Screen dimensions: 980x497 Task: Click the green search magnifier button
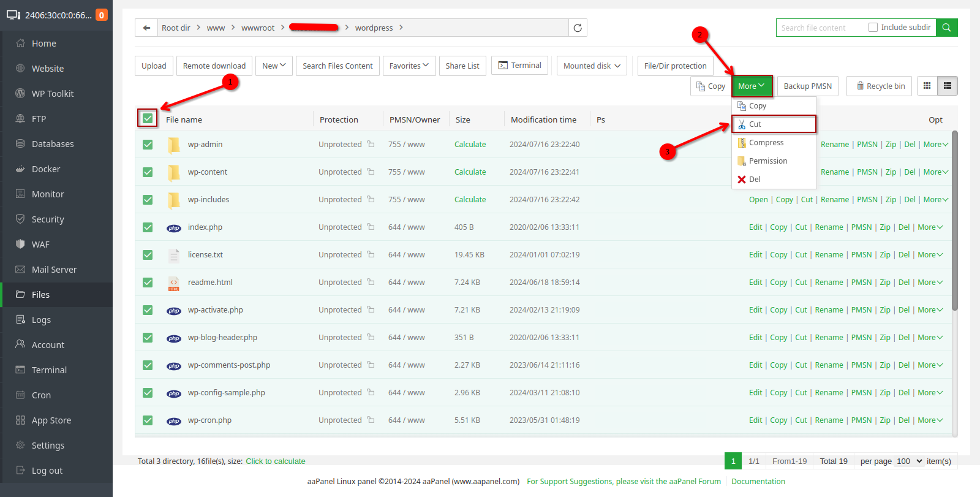coord(946,28)
